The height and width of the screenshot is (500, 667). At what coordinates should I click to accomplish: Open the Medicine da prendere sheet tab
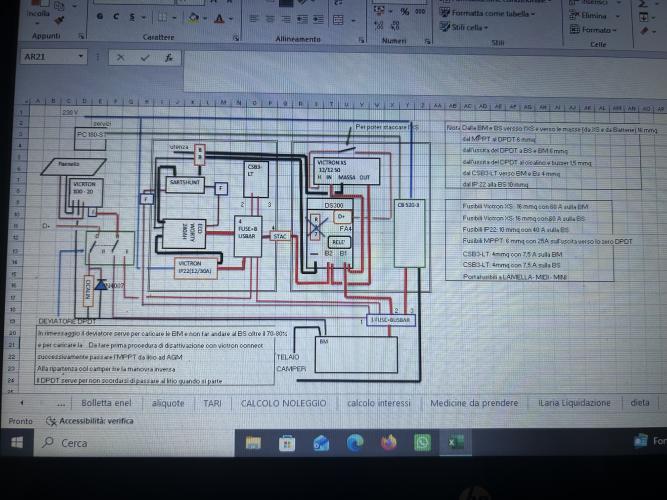474,403
